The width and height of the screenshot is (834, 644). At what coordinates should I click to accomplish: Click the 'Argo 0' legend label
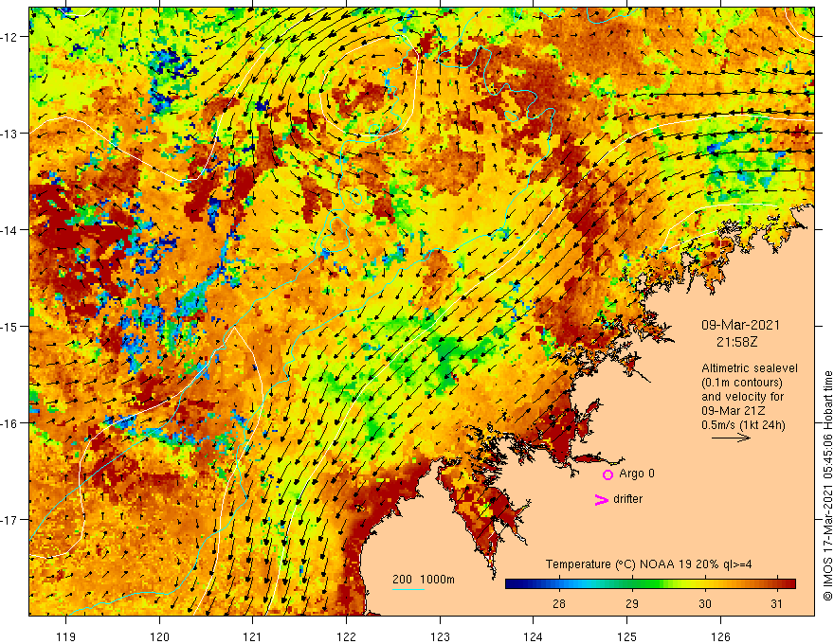click(637, 474)
